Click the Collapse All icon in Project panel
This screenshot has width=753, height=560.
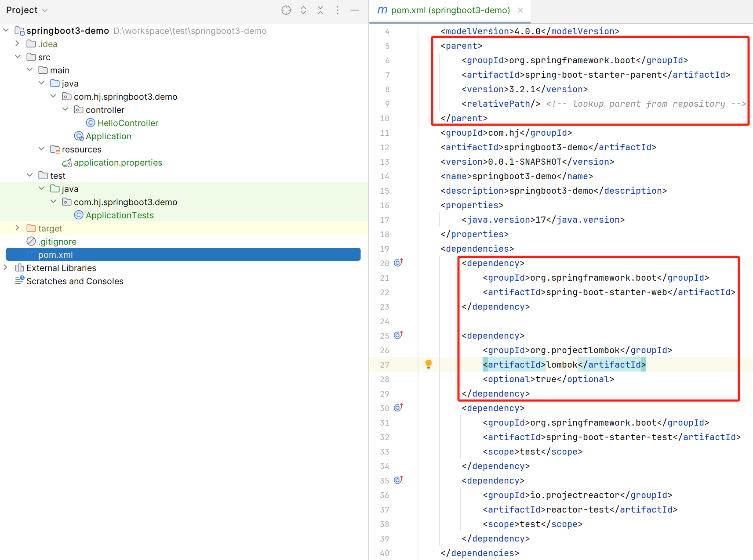click(x=320, y=10)
